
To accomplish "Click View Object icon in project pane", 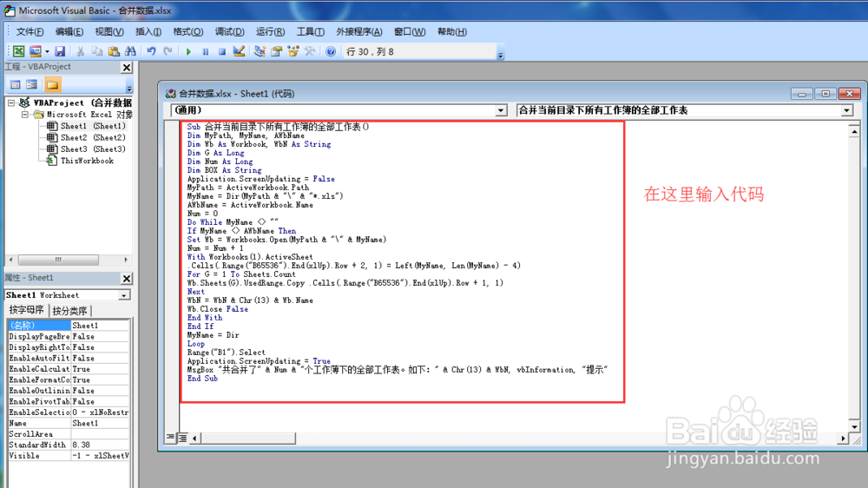I will pos(31,85).
